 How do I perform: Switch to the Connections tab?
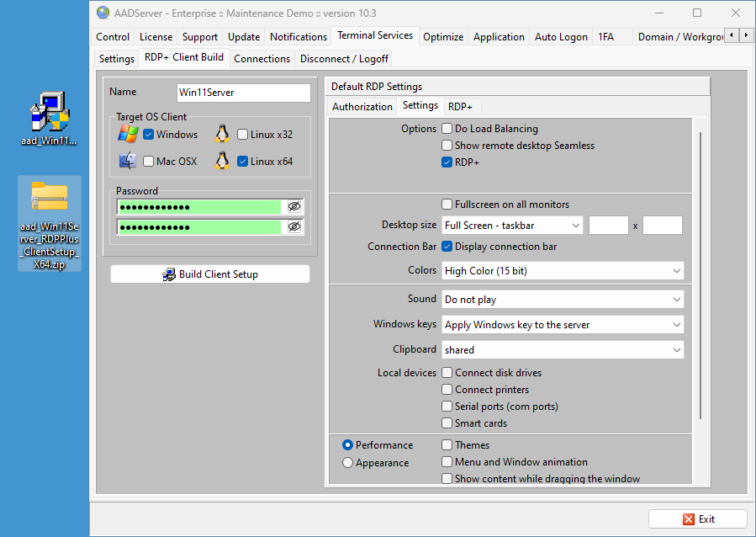pyautogui.click(x=262, y=58)
